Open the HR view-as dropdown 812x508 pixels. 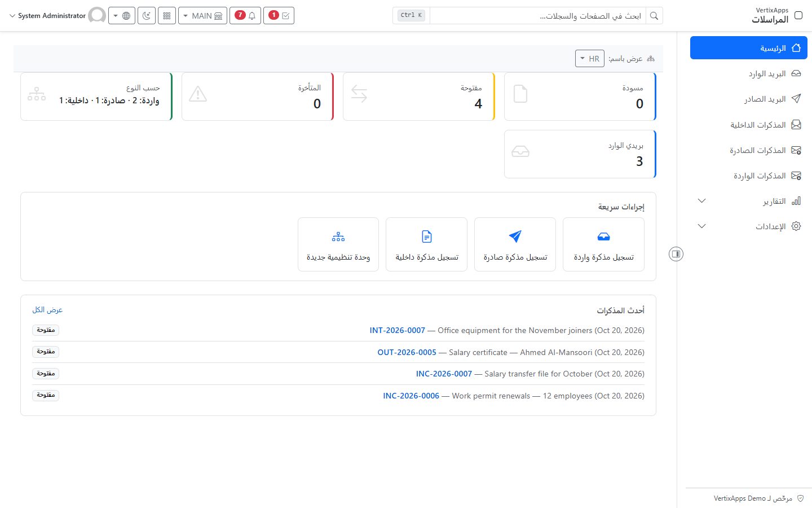point(590,59)
